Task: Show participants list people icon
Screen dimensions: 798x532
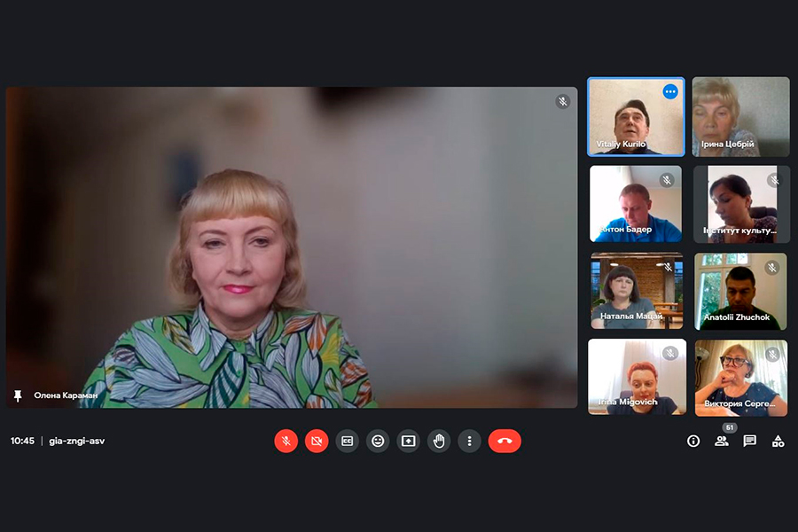Action: pos(721,441)
